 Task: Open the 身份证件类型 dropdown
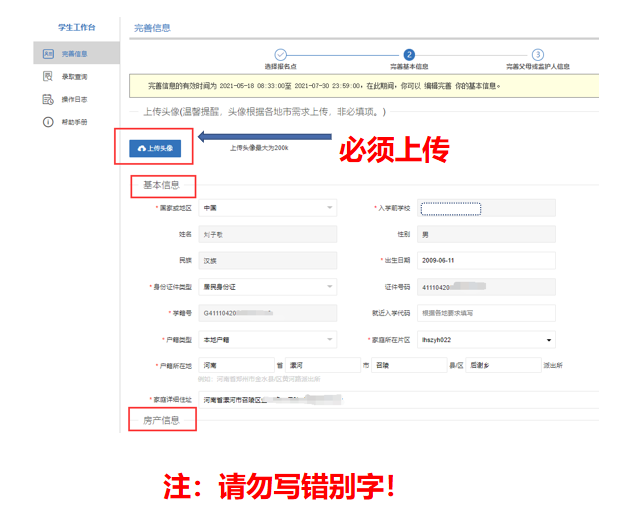click(x=268, y=287)
